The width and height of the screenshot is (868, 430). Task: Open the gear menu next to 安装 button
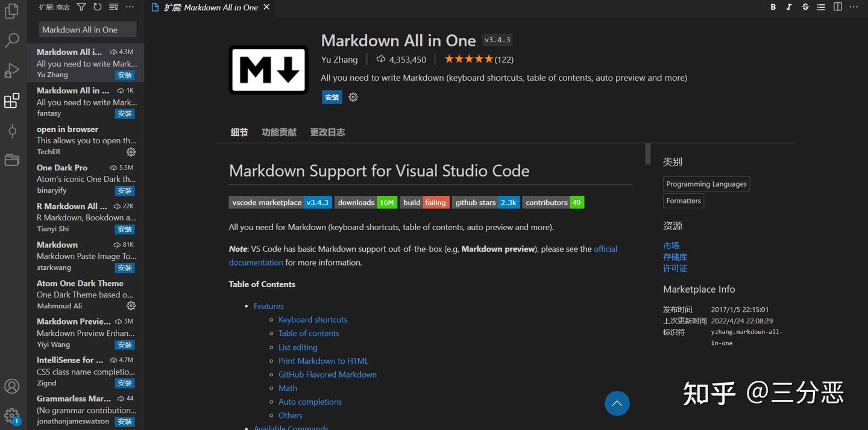(353, 97)
